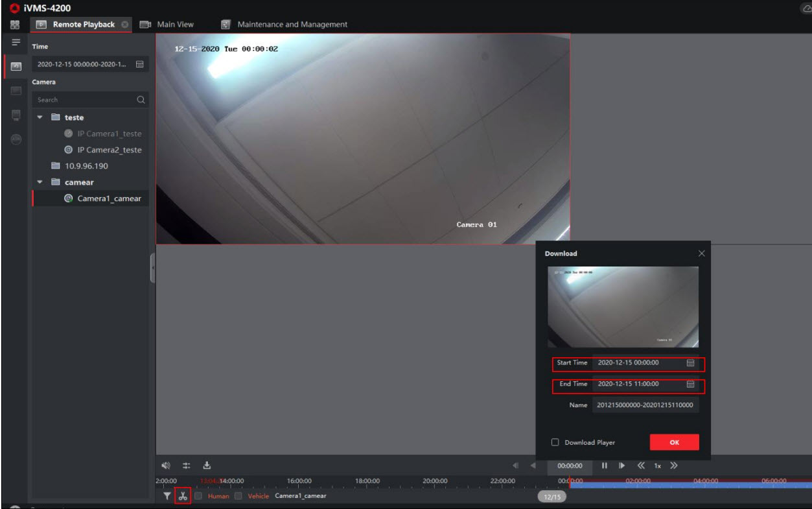Click the camera search magnifier icon
Image resolution: width=812 pixels, height=509 pixels.
click(x=140, y=100)
